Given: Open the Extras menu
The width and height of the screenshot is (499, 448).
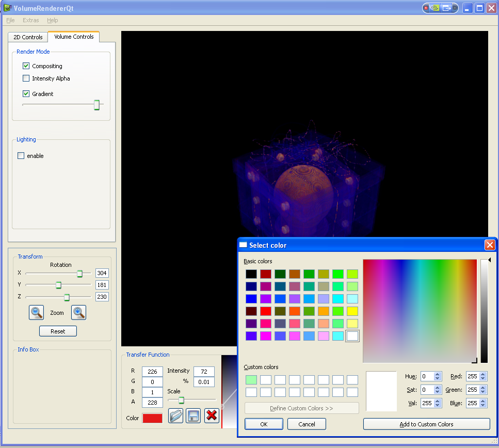Looking at the screenshot, I should 30,20.
